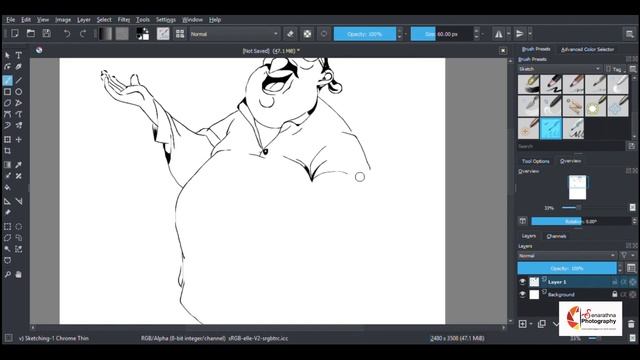Open brush preset storage resources button

coord(631,146)
